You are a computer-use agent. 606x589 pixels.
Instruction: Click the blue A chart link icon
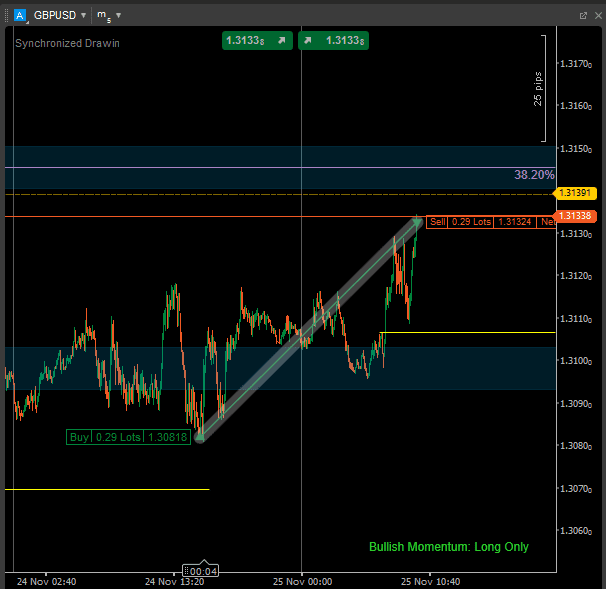[19, 15]
